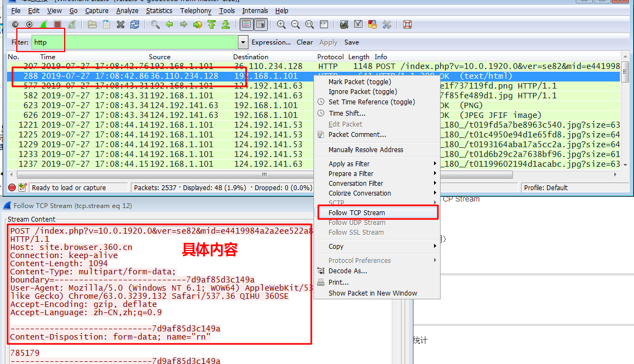Open the capture interfaces list icon
The height and width of the screenshot is (364, 634).
pos(15,24)
